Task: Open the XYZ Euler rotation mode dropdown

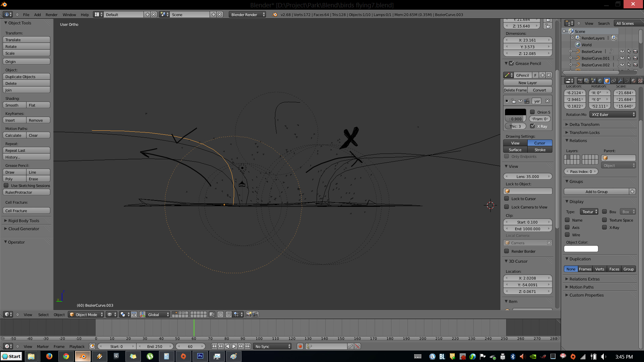Action: point(612,115)
